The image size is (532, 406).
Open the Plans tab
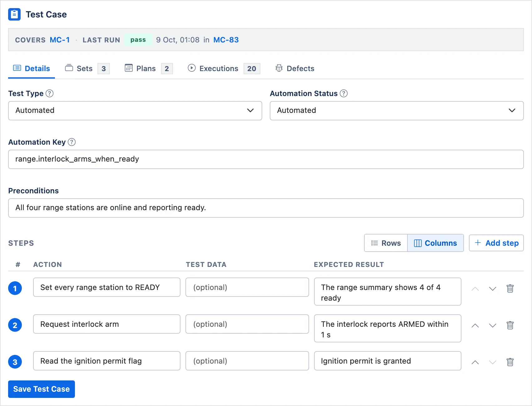point(149,68)
